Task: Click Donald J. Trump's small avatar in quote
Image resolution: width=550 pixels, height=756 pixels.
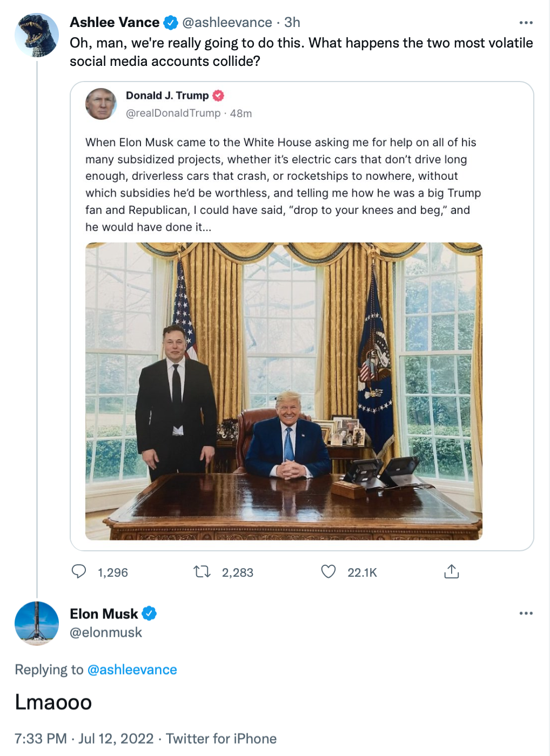Action: click(101, 104)
